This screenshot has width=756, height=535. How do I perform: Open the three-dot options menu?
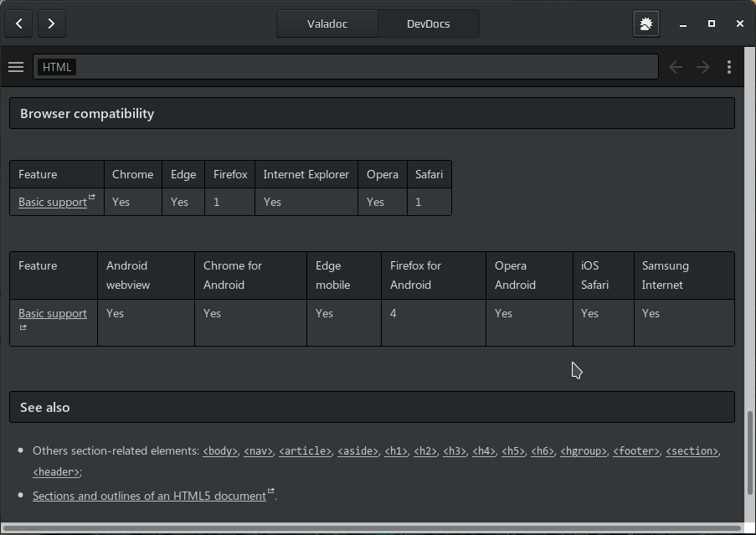(x=729, y=67)
